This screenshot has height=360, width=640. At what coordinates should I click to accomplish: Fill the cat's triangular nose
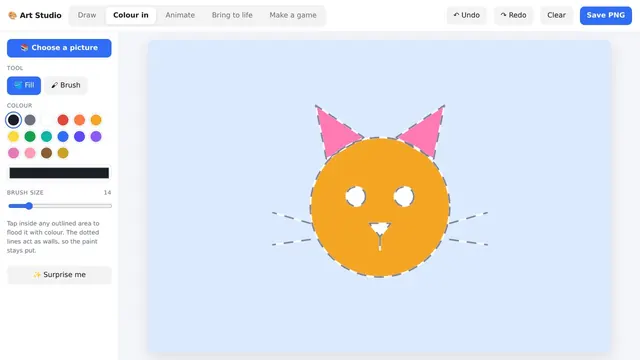tap(380, 228)
